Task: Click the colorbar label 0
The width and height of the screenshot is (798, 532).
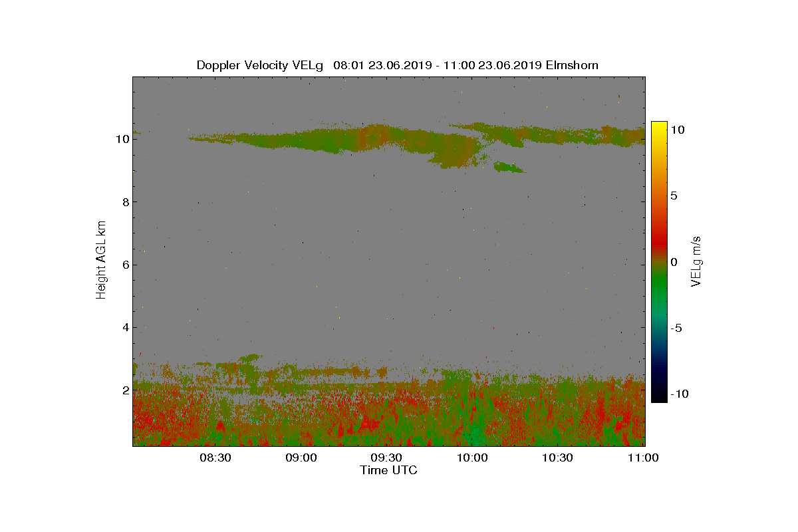Action: pos(673,262)
